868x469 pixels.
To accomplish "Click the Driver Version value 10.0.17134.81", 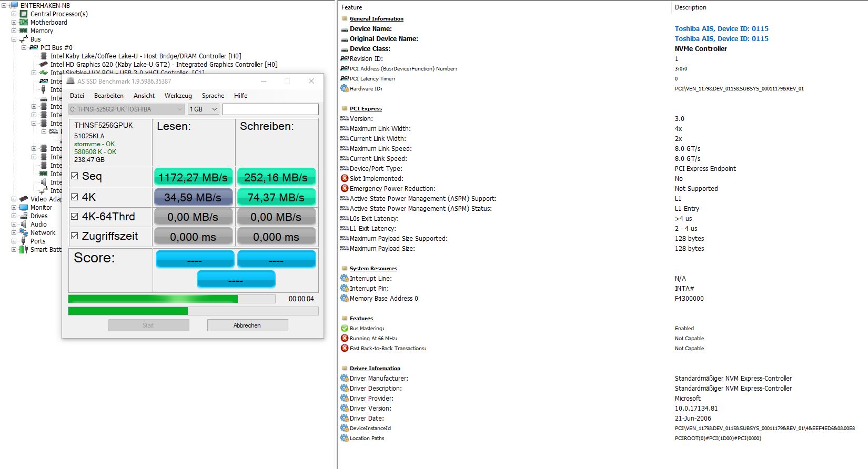I will 696,408.
